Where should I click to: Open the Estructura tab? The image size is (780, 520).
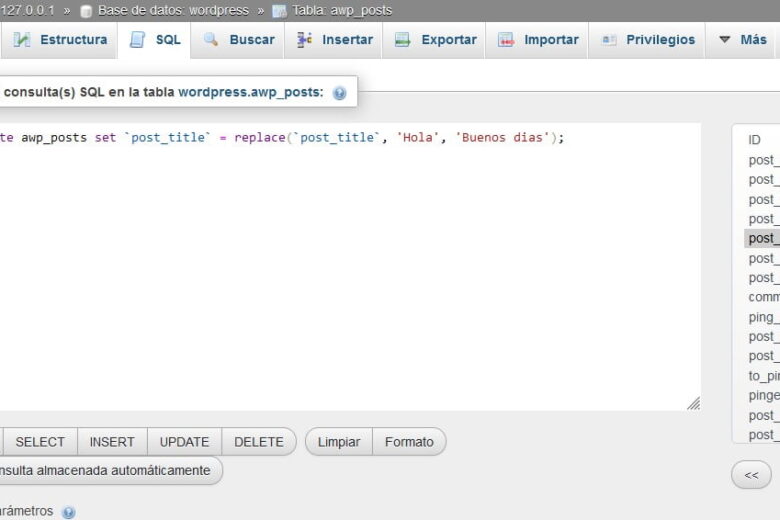[59, 40]
